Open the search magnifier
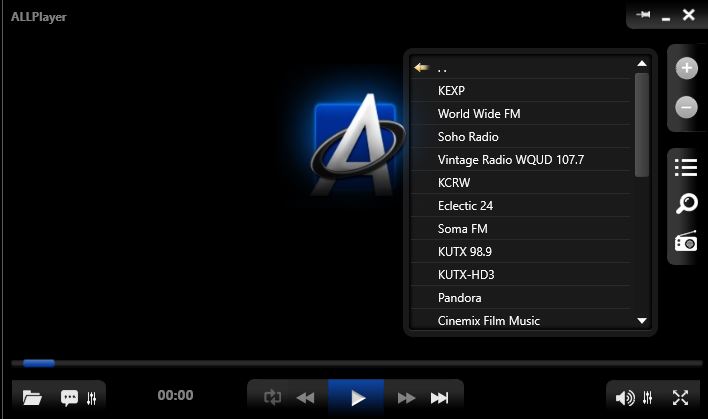This screenshot has height=419, width=708. click(686, 203)
